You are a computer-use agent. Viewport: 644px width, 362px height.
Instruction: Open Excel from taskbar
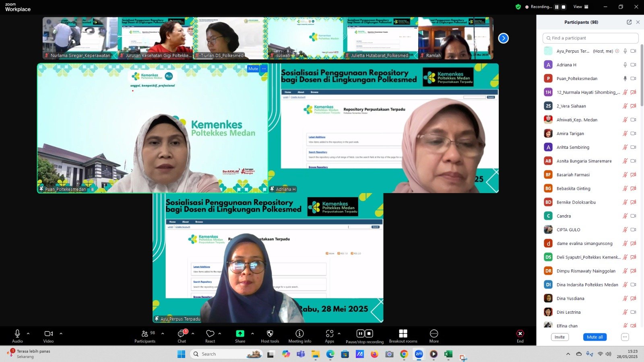pos(448,354)
